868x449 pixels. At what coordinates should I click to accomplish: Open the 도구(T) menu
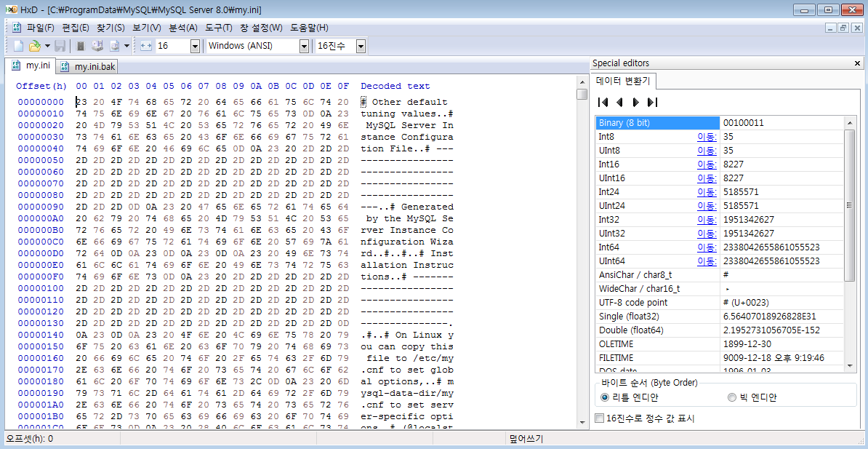[219, 28]
